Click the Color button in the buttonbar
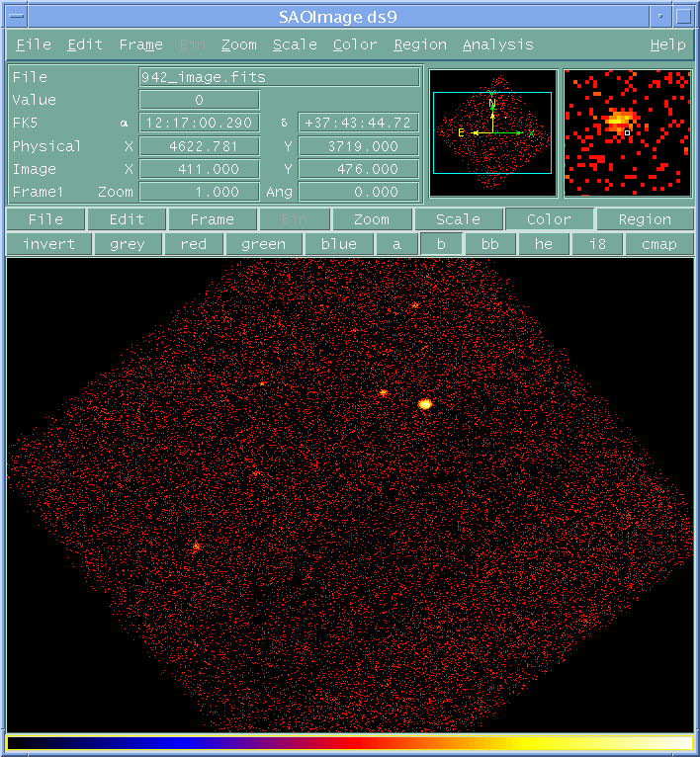This screenshot has height=757, width=700. (549, 219)
